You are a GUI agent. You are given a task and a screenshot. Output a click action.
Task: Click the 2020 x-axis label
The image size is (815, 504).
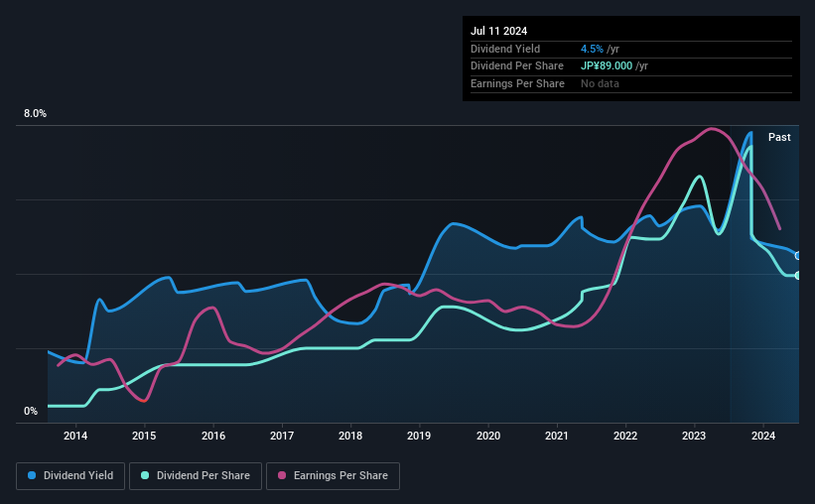488,436
